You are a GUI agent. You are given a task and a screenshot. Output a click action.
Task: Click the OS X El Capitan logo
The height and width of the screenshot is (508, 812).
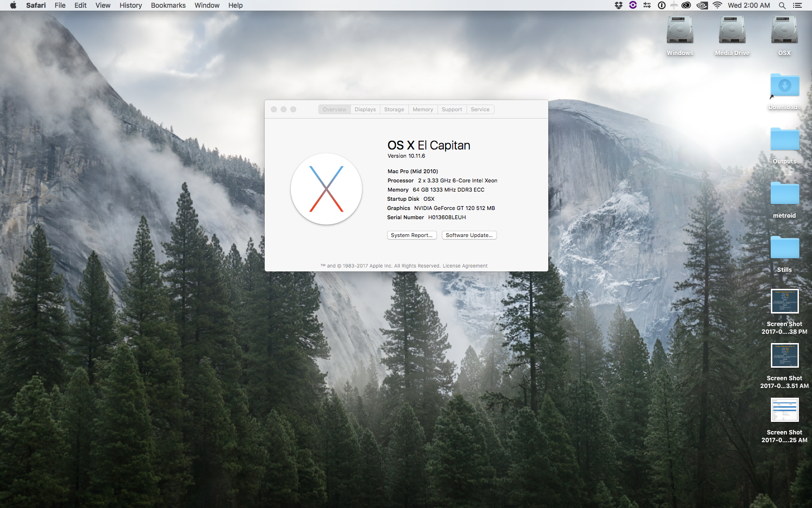pos(326,189)
